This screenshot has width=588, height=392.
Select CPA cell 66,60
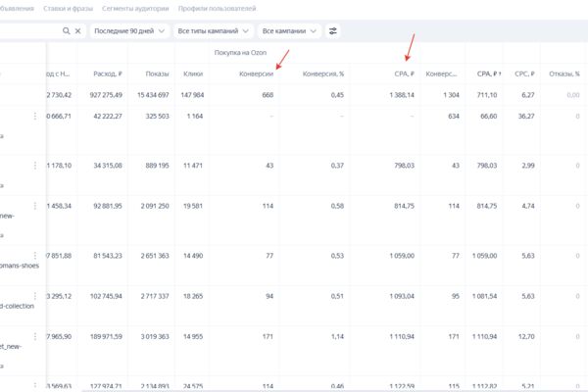point(489,116)
